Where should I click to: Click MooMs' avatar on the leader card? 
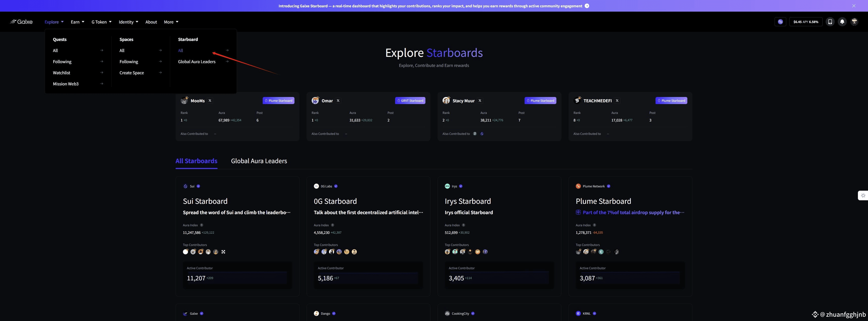[184, 101]
